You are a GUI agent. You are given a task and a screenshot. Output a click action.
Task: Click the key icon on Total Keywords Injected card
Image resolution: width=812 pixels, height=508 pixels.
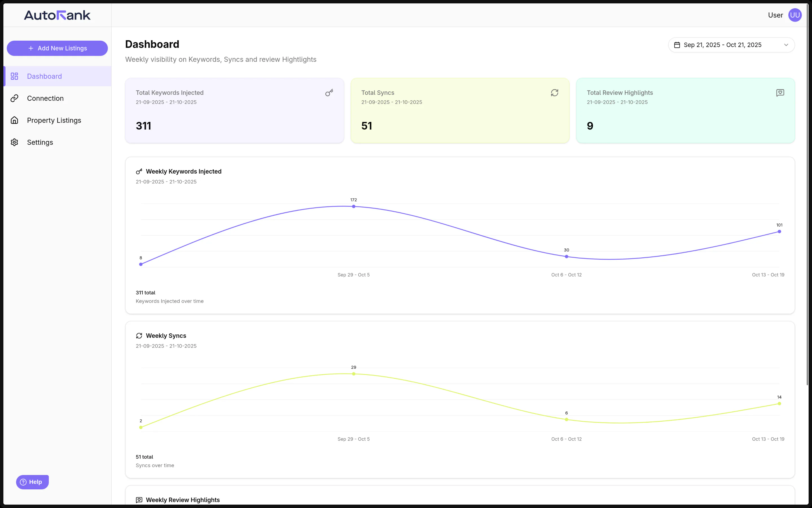(x=329, y=93)
